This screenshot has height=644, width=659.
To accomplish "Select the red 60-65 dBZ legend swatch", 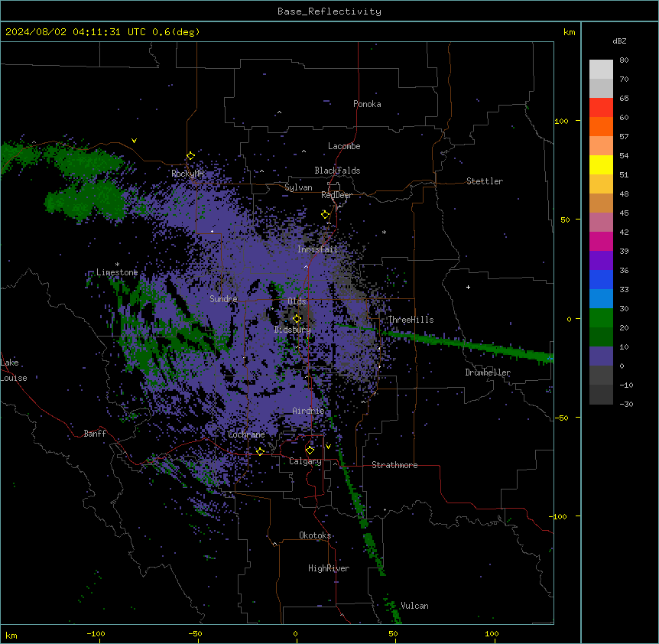I will click(x=601, y=108).
